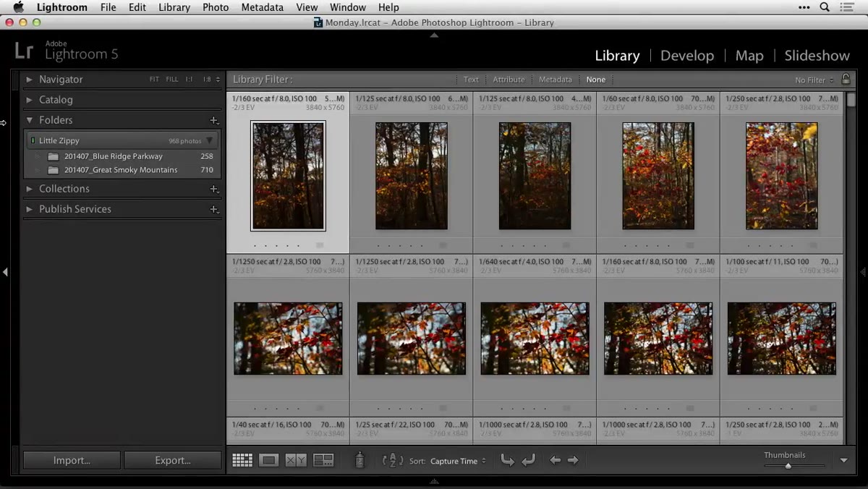Set Navigator zoom to FILL
Screen dimensions: 868x489
click(171, 80)
